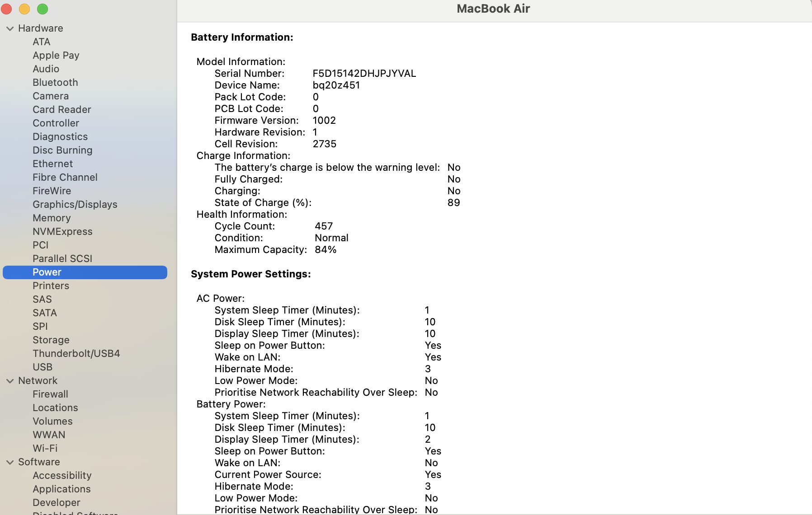Select Audio under Hardware
The height and width of the screenshot is (515, 812).
tap(46, 69)
